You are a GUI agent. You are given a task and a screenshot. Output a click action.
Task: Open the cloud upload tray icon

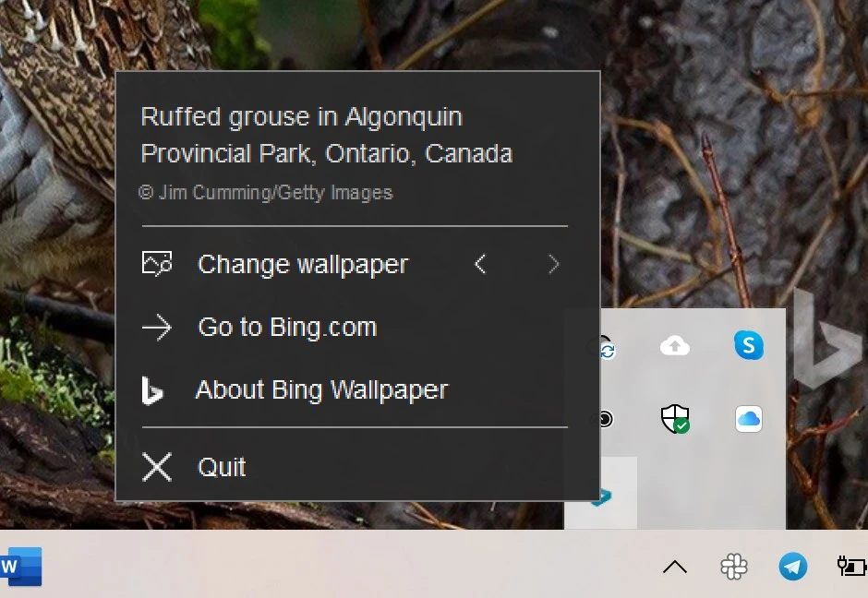click(x=675, y=346)
